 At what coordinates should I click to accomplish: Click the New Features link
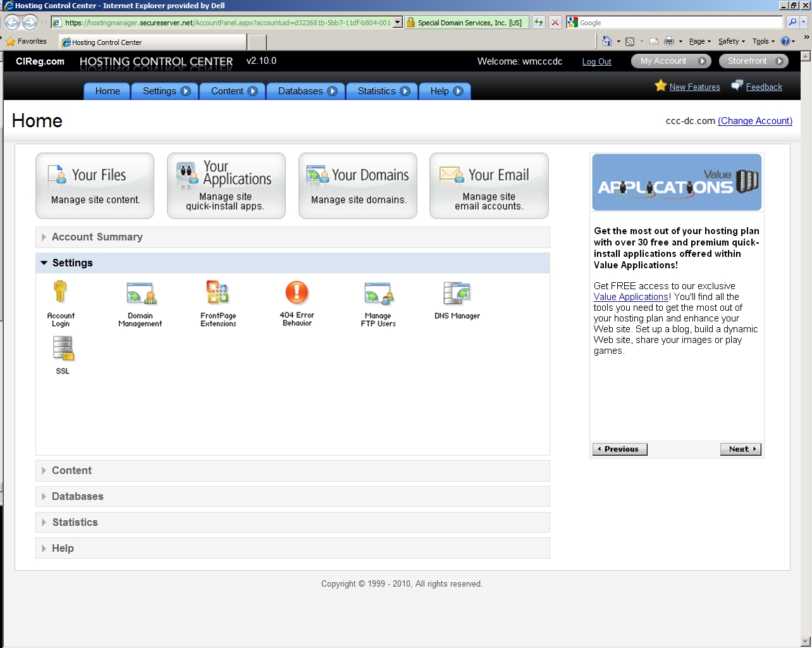click(694, 87)
